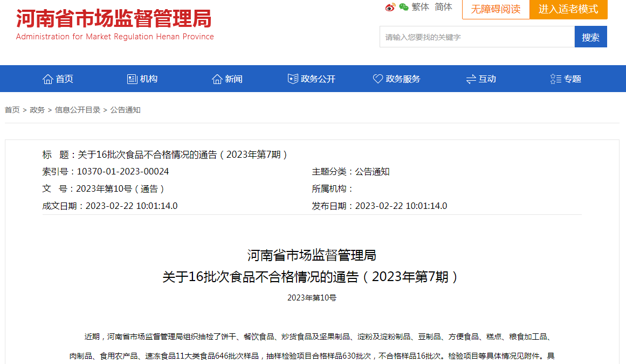626x364 pixels.
Task: Click the list icon beside 专题
Action: [556, 79]
